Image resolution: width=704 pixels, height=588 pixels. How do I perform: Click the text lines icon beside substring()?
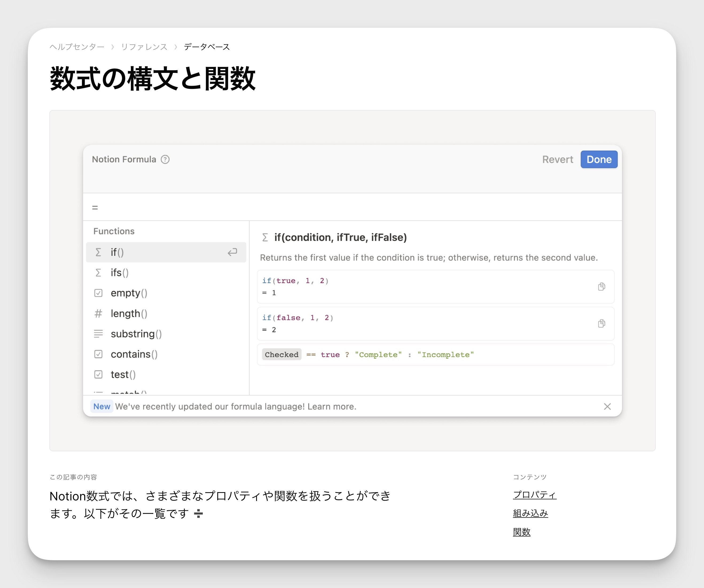(x=98, y=334)
